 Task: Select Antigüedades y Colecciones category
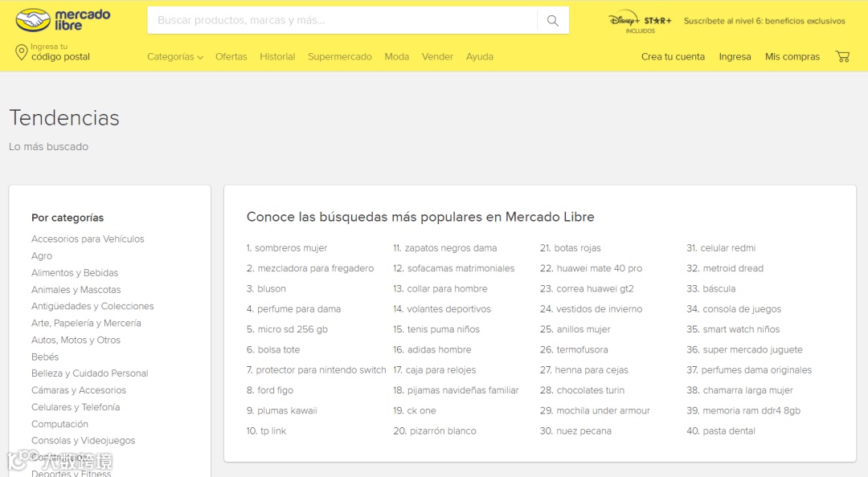(92, 306)
